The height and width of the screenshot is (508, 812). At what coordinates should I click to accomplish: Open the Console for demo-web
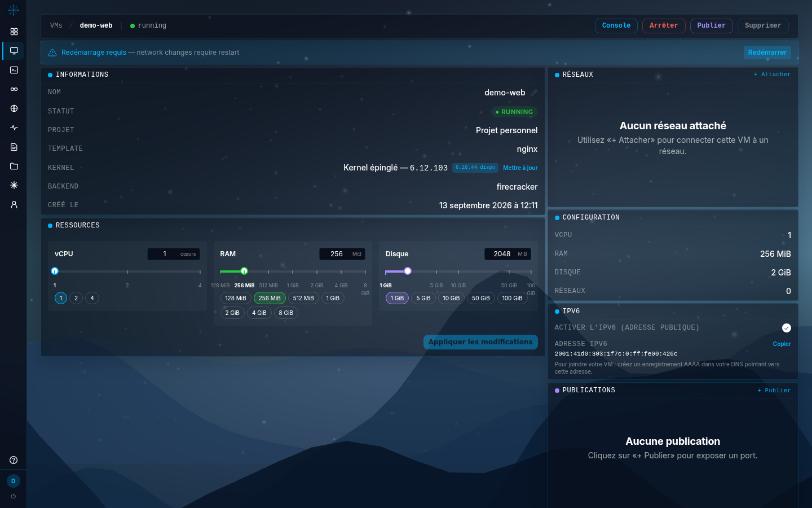[616, 26]
